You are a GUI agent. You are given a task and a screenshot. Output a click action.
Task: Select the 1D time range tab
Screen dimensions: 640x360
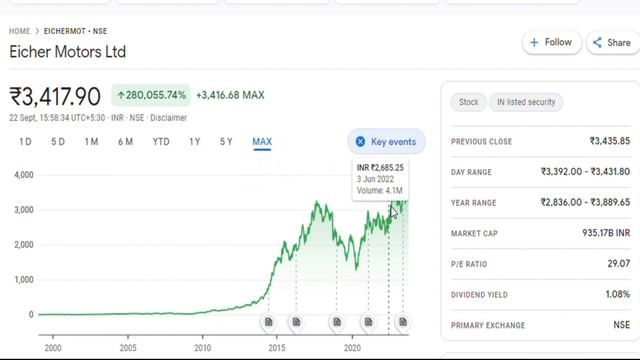pos(25,142)
